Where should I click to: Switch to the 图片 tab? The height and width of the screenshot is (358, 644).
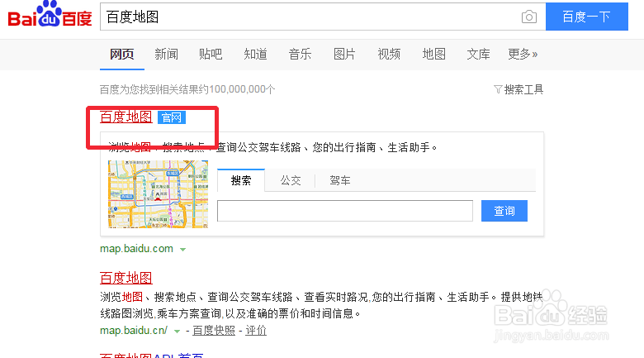pyautogui.click(x=344, y=54)
